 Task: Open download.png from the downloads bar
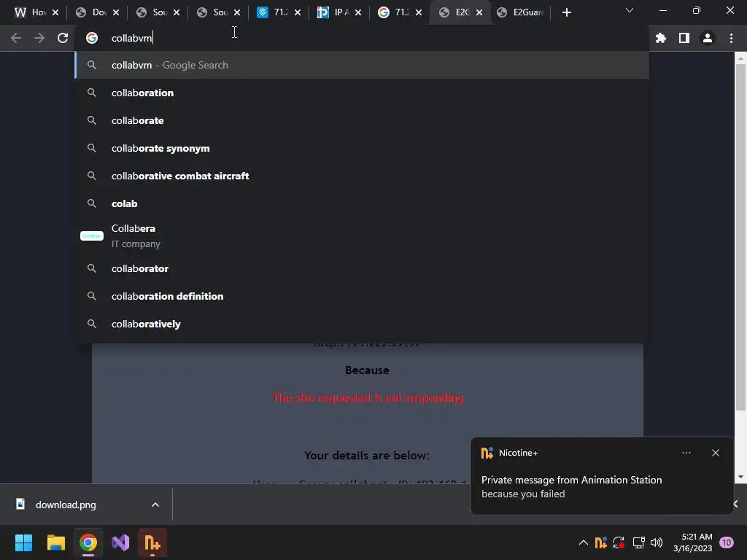click(x=66, y=505)
